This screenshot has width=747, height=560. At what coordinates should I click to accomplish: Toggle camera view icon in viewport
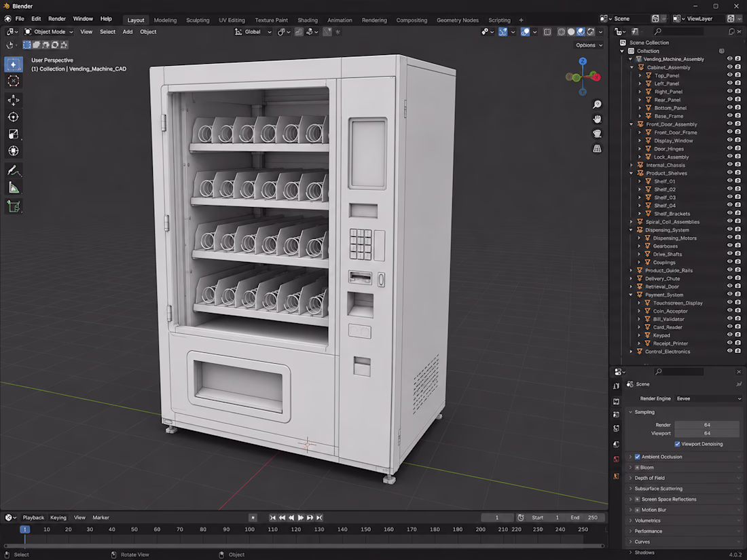(597, 134)
